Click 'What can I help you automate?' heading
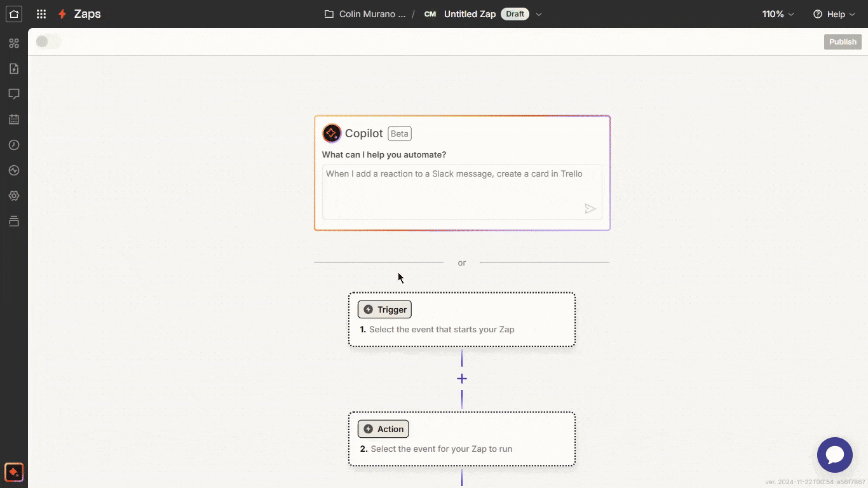The height and width of the screenshot is (488, 868). click(x=384, y=155)
